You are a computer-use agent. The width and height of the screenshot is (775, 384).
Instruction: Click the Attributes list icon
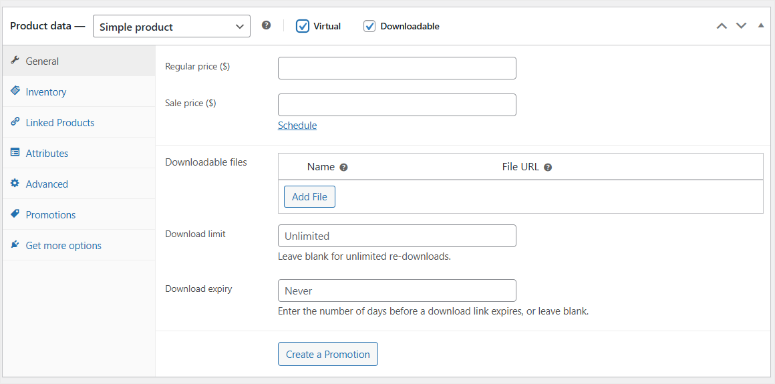[x=15, y=153]
